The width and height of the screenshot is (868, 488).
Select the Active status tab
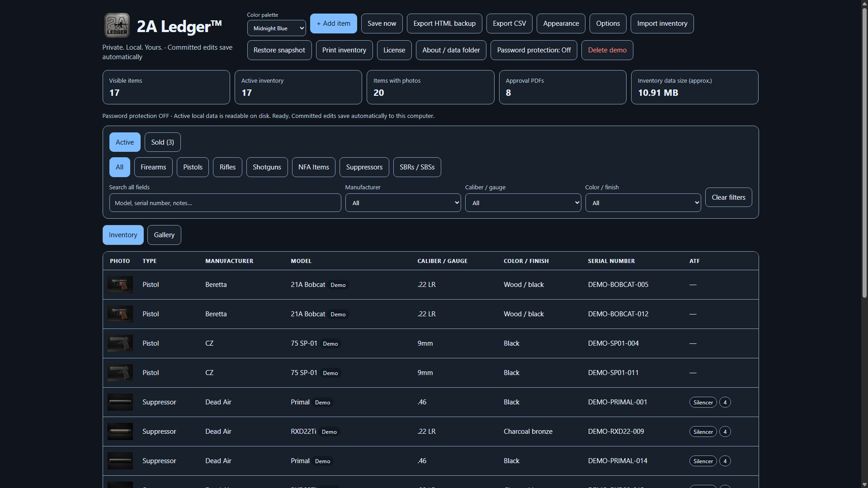[x=125, y=142]
